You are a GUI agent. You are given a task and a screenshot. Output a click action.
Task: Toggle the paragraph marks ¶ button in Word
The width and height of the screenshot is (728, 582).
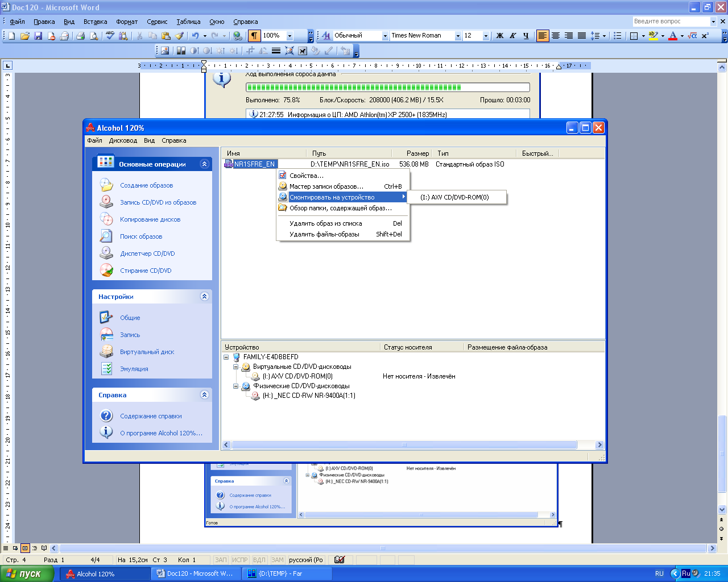(x=254, y=35)
